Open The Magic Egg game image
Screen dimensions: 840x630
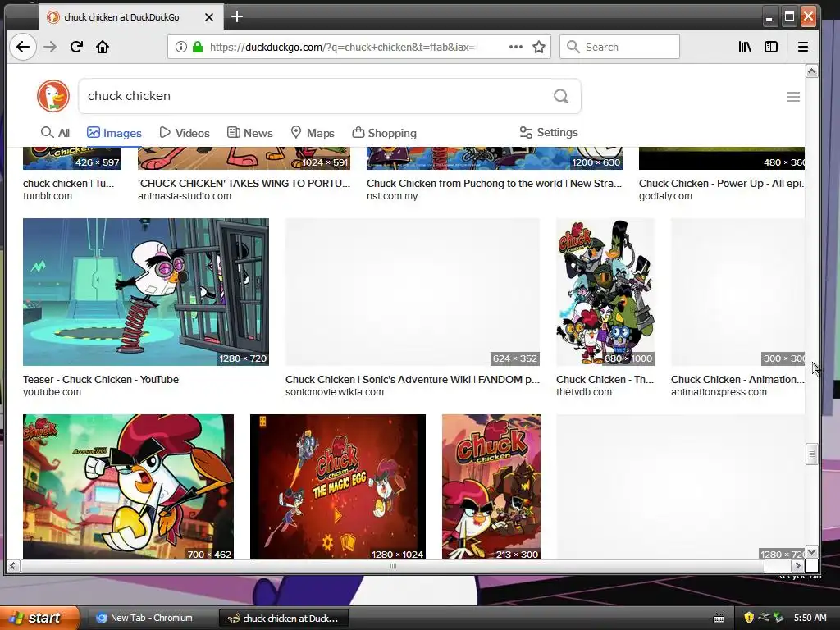pyautogui.click(x=337, y=486)
